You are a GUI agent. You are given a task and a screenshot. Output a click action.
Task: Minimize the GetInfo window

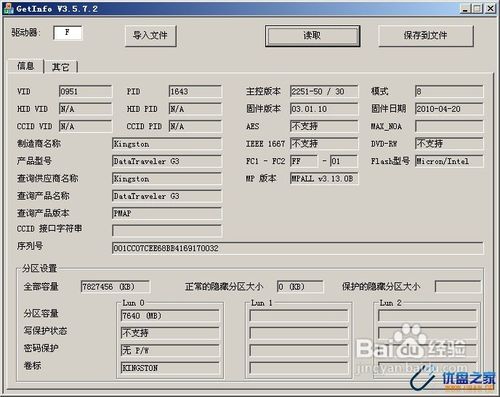(466, 9)
